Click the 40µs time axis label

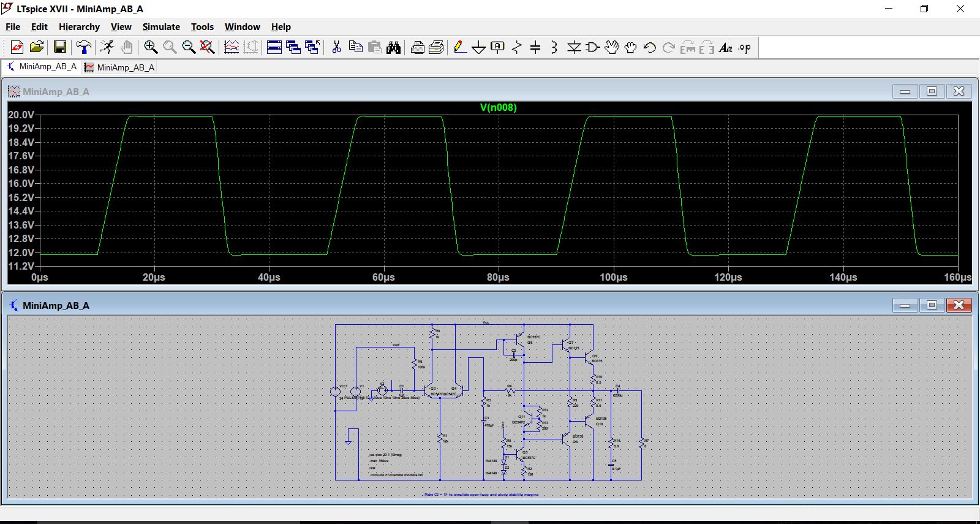(x=269, y=278)
